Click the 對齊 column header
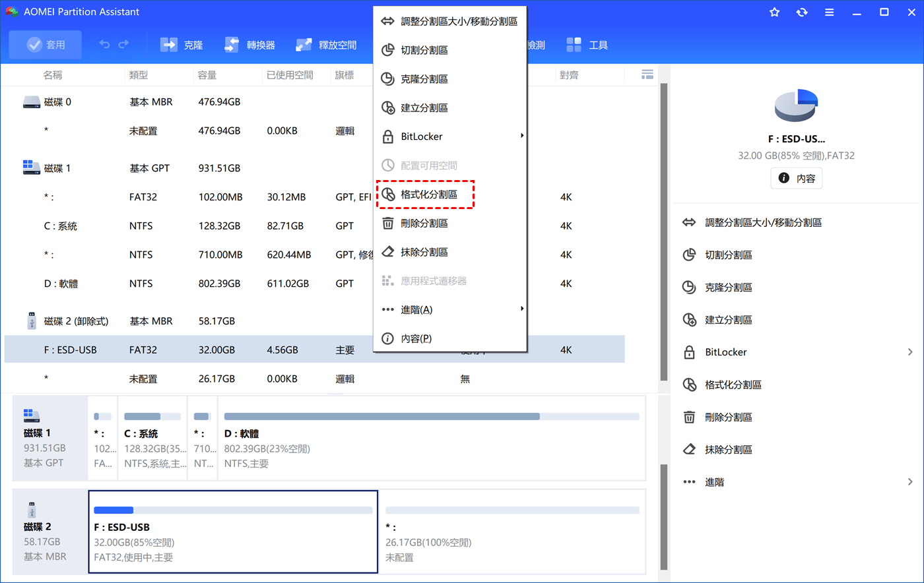924x583 pixels. (x=569, y=75)
